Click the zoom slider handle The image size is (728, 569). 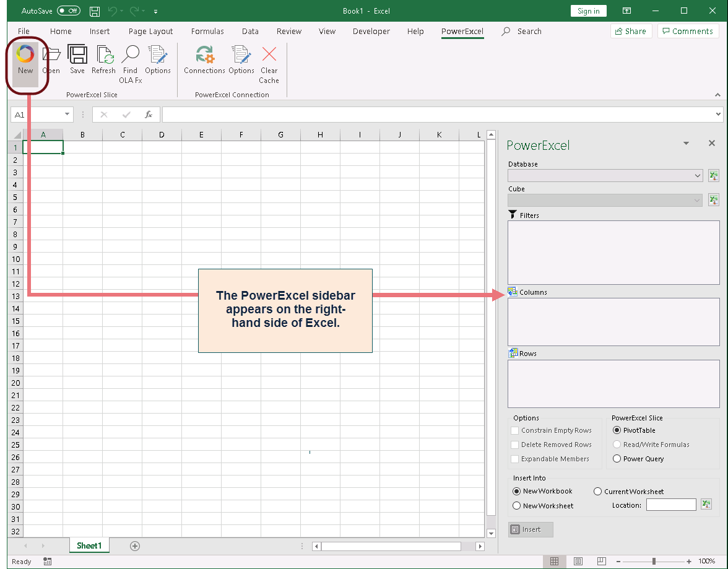pyautogui.click(x=654, y=562)
